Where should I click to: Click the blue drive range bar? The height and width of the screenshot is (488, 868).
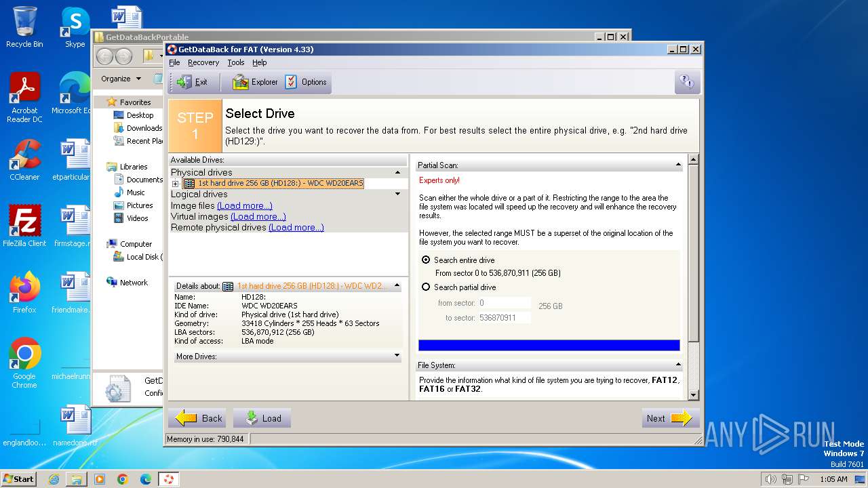click(549, 345)
